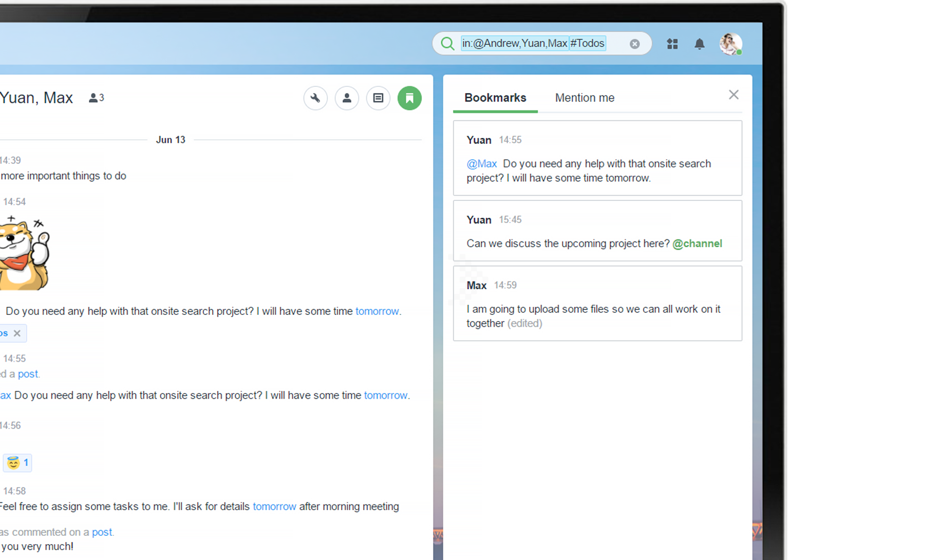This screenshot has height=560, width=937.
Task: Expand Yuan's 15:45 bookmarked message
Action: (597, 231)
